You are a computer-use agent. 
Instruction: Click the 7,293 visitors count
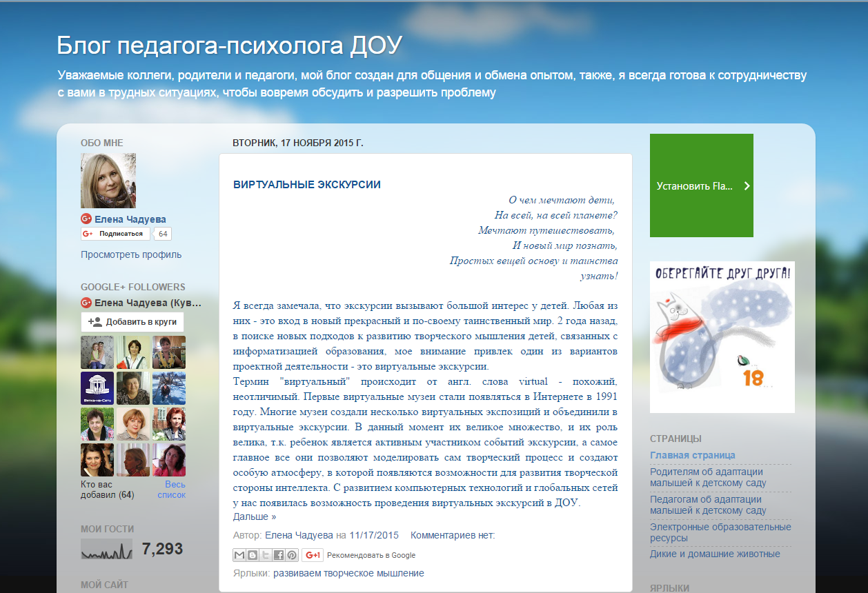pyautogui.click(x=162, y=549)
